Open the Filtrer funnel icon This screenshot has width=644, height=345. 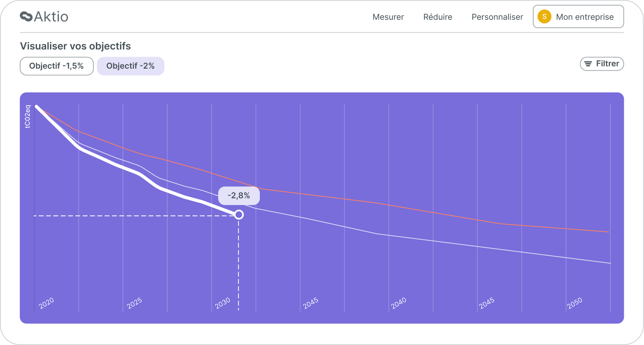pos(588,64)
